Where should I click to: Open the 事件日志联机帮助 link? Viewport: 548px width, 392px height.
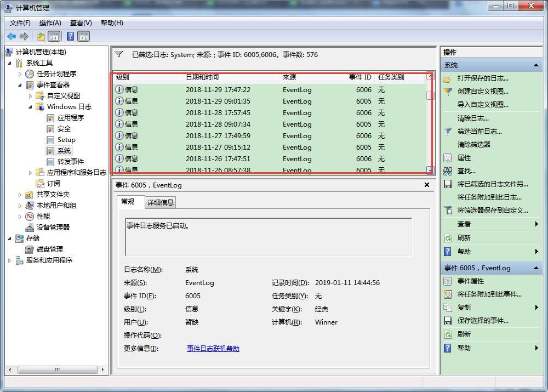[213, 349]
